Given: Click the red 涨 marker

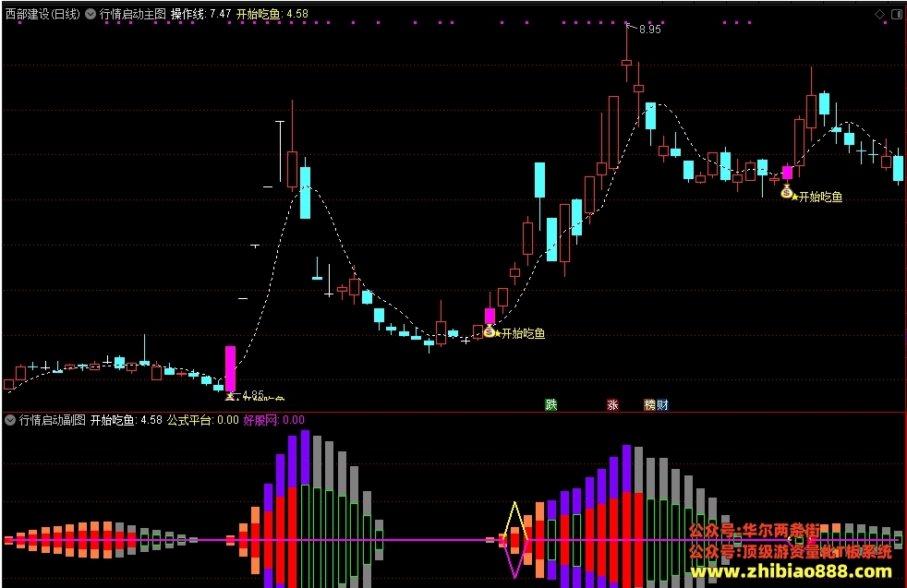Looking at the screenshot, I should pos(612,404).
